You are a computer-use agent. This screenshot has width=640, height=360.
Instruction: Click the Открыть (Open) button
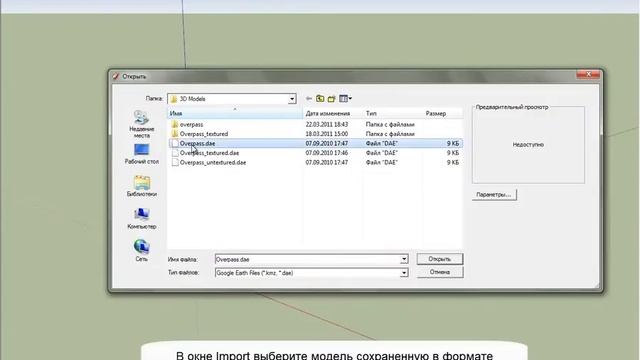tap(440, 259)
